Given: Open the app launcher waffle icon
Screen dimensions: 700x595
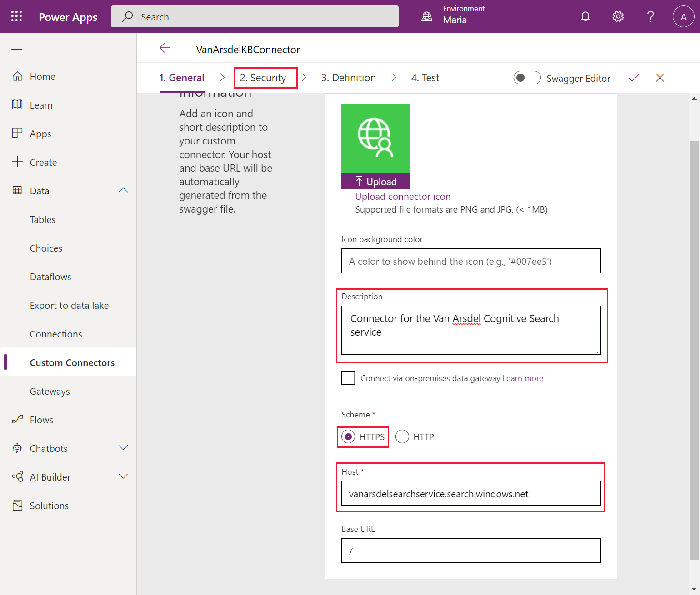Looking at the screenshot, I should [x=16, y=16].
